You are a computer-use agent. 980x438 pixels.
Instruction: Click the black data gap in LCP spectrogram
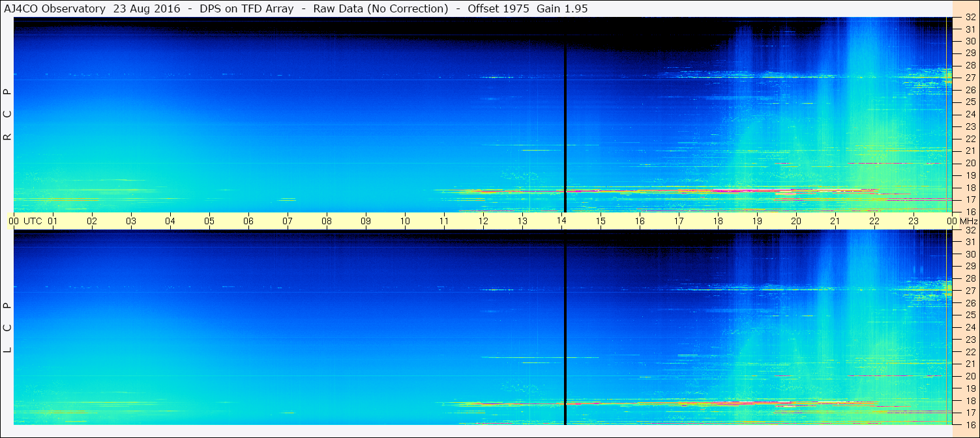pos(565,328)
